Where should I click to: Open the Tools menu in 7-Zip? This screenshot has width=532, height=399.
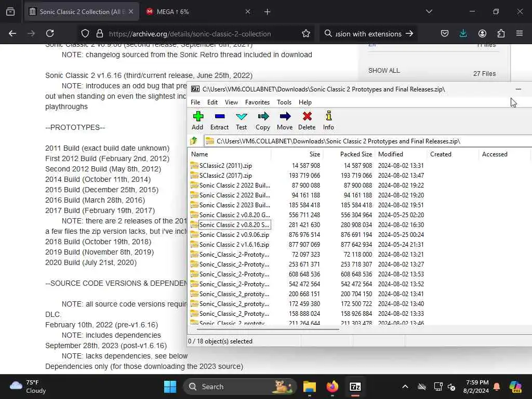284,102
